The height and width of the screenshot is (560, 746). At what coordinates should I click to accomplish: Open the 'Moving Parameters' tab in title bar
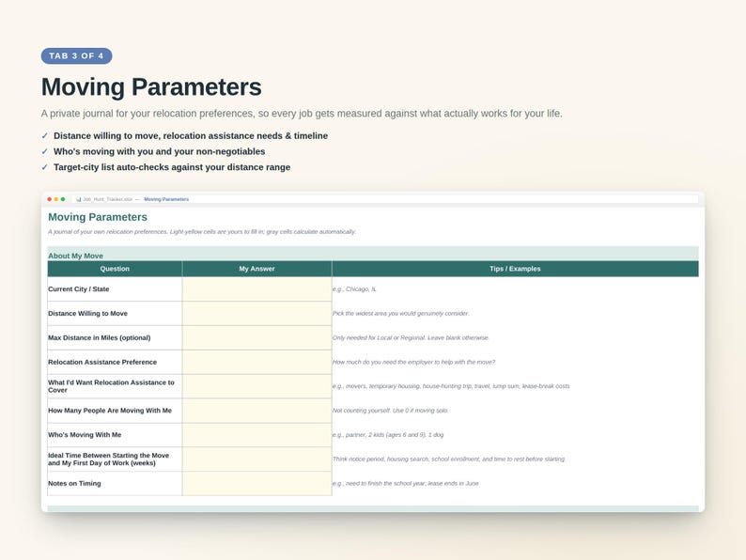coord(166,199)
